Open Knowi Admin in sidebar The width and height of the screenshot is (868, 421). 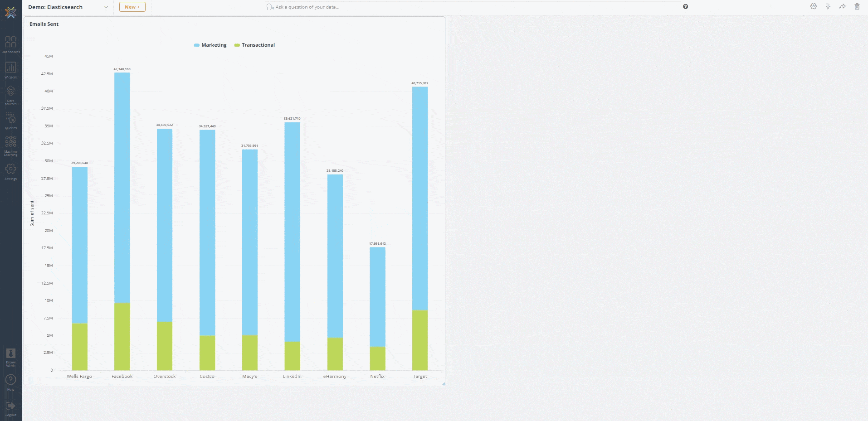(x=10, y=357)
